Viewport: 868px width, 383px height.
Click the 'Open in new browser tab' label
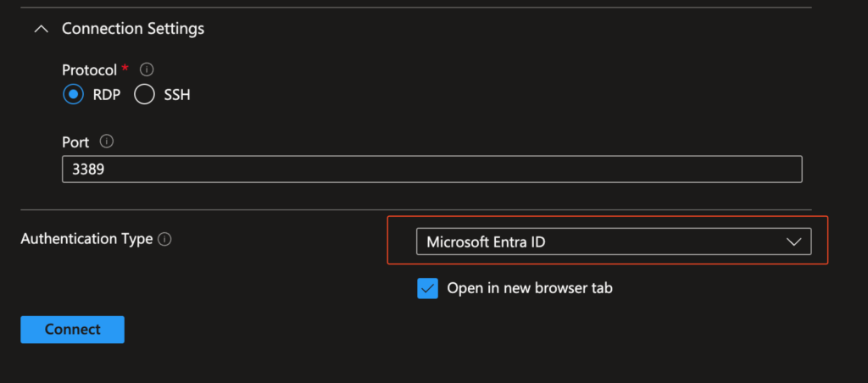[530, 288]
